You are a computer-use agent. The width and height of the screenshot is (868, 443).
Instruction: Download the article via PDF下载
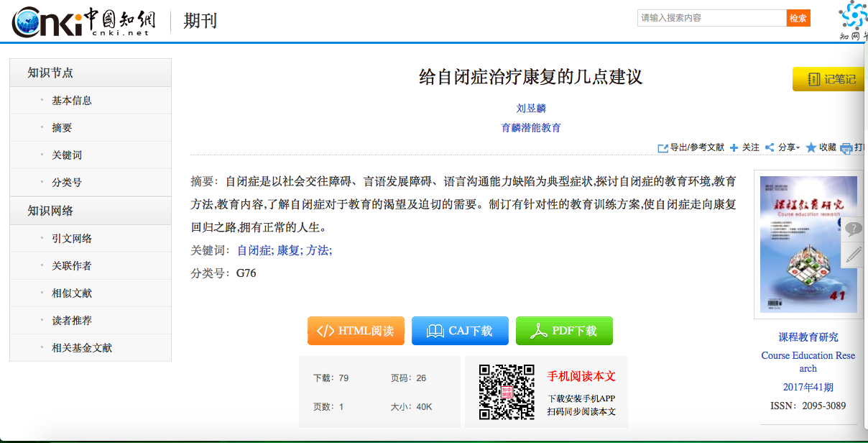pyautogui.click(x=564, y=331)
